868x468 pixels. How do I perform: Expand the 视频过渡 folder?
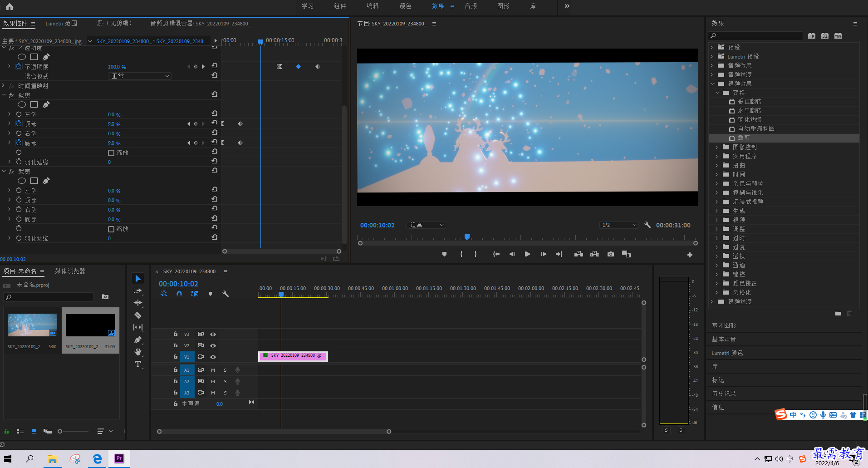click(711, 301)
